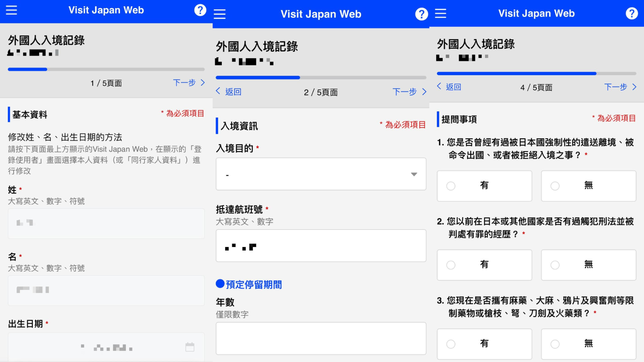Click the blue dot beside 預定停留期間
This screenshot has width=644, height=362.
tap(220, 284)
